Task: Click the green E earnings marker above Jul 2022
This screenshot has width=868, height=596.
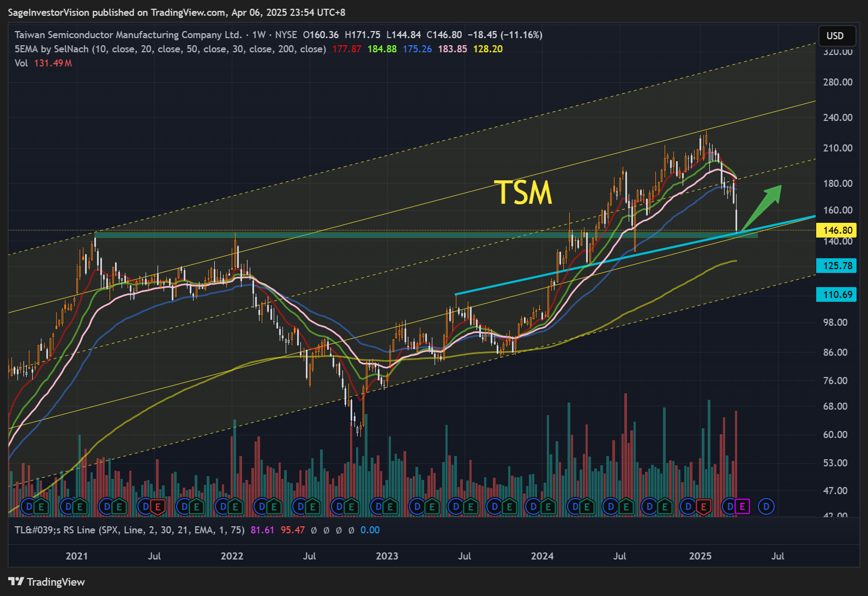Action: (313, 507)
